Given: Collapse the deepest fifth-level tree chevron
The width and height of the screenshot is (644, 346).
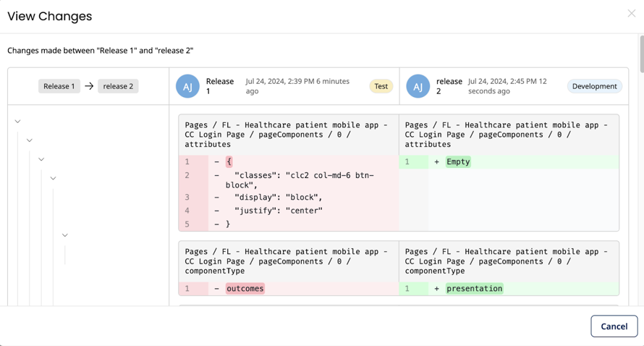Looking at the screenshot, I should coord(65,235).
